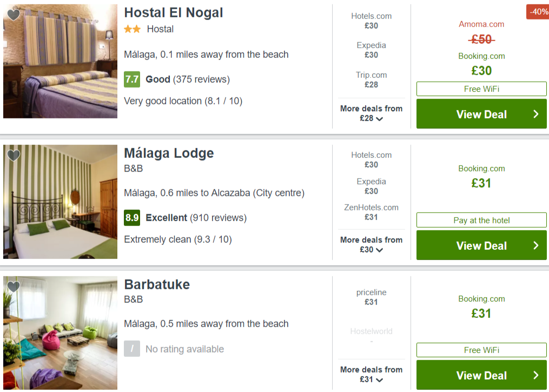Favorite Hostal El Nogal with heart icon
Image resolution: width=549 pixels, height=392 pixels.
click(14, 15)
